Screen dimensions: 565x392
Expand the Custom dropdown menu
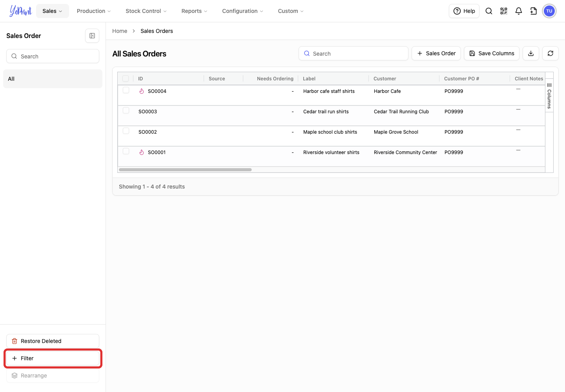291,11
